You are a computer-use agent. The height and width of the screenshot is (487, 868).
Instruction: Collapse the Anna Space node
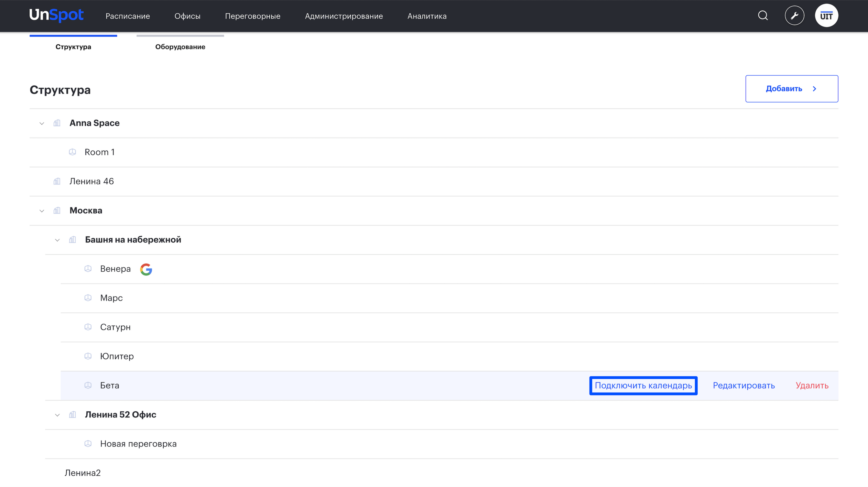coord(42,123)
